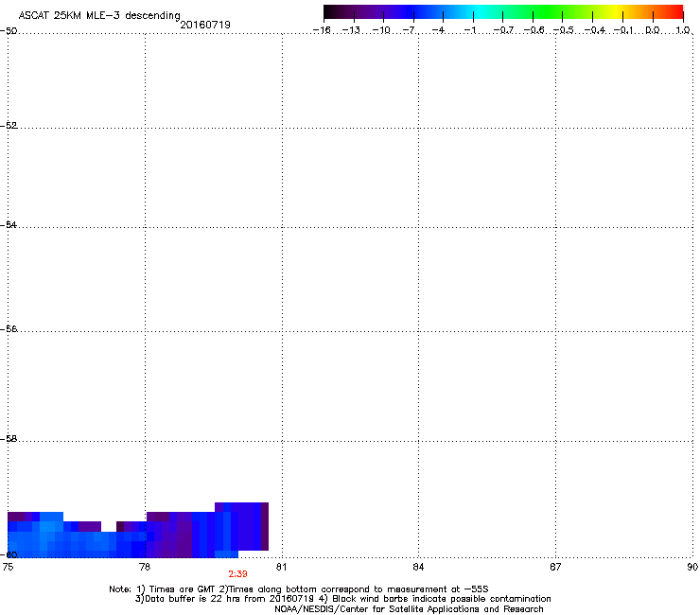Image resolution: width=700 pixels, height=615 pixels.
Task: Click latitude axis label -58
Action: pyautogui.click(x=9, y=439)
